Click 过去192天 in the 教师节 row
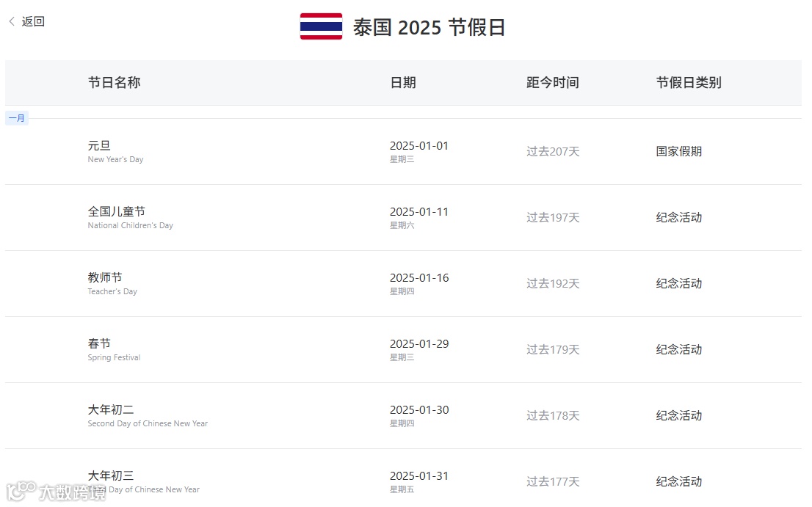Viewport: 812px width, 507px height. point(552,283)
